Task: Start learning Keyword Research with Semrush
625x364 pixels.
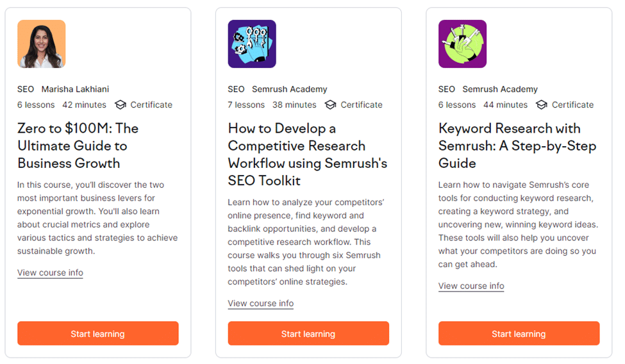Action: pyautogui.click(x=519, y=333)
